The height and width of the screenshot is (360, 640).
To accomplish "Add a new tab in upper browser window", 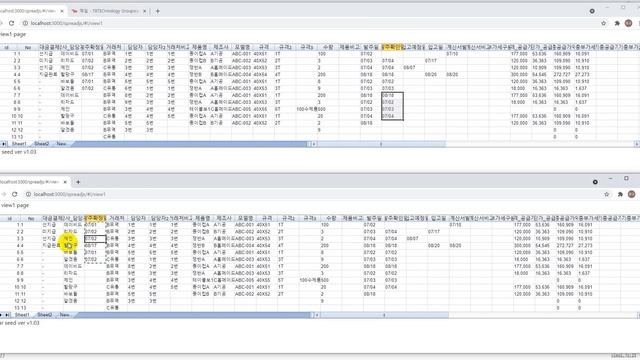I will pos(158,11).
